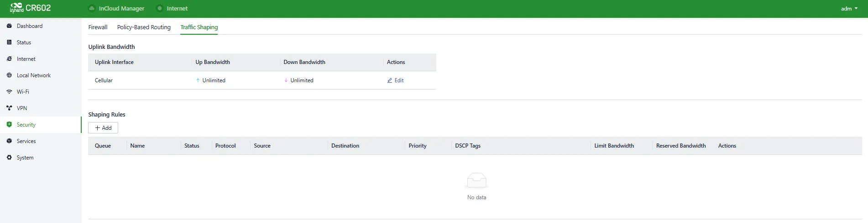Screen dimensions: 868x223
Task: Click the DSCP Tags column header
Action: pos(468,146)
